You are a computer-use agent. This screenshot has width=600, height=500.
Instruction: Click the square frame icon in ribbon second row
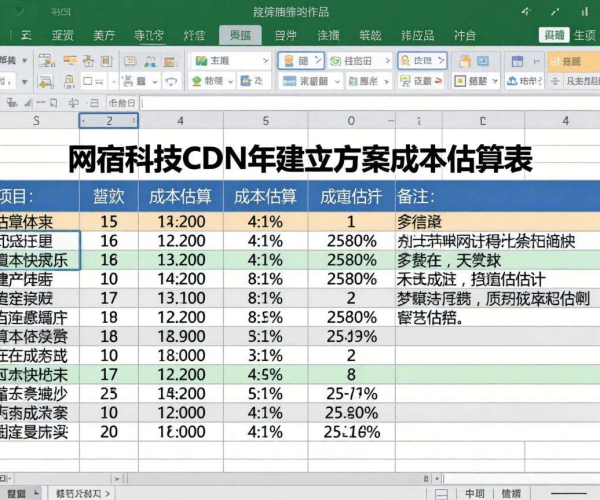(460, 81)
